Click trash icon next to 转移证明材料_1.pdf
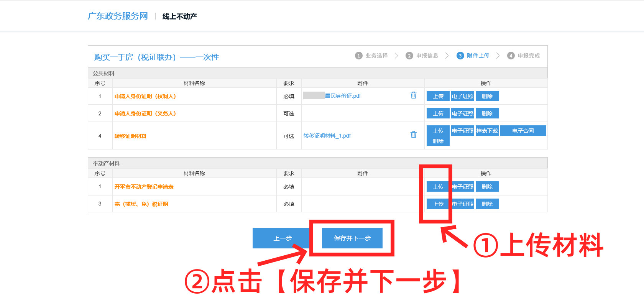Image resolution: width=644 pixels, height=299 pixels. (x=413, y=135)
